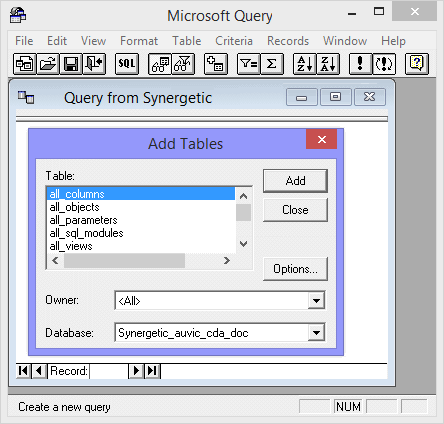The height and width of the screenshot is (424, 444).
Task: Click the vertical scrollbar thumb in table list
Action: (x=243, y=213)
